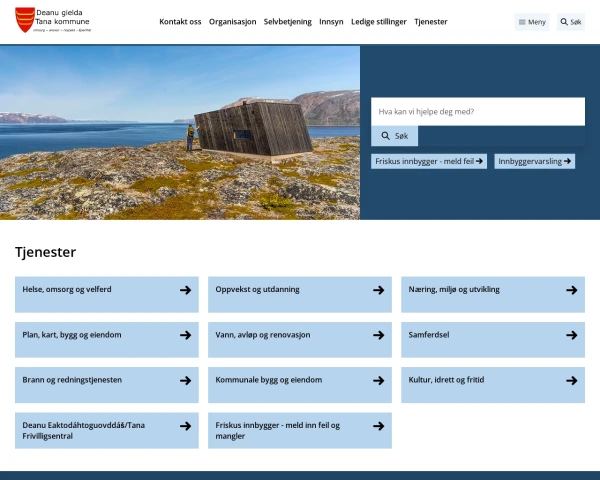
Task: Open Kontakt oss in top navigation
Action: pyautogui.click(x=180, y=22)
